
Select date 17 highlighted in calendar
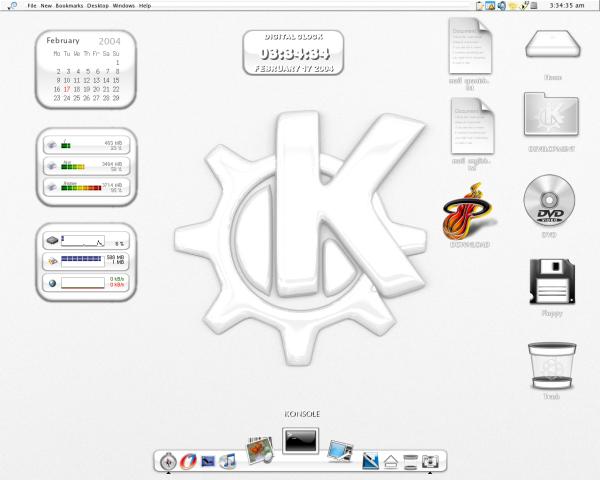pyautogui.click(x=67, y=89)
